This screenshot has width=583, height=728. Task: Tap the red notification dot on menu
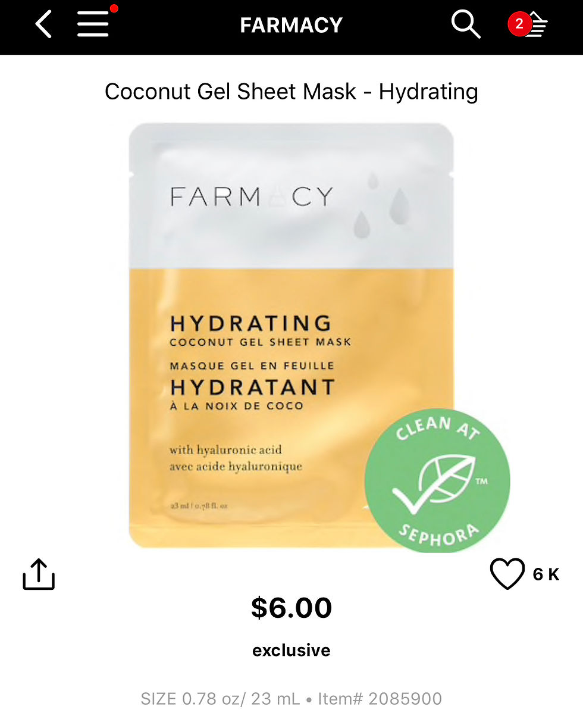[114, 9]
